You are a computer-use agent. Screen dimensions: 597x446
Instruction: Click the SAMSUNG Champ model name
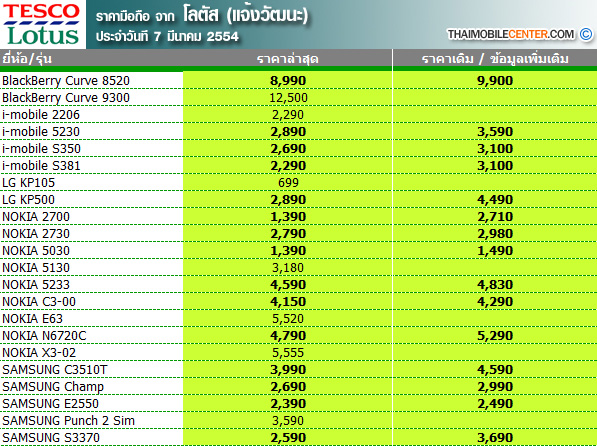point(53,387)
